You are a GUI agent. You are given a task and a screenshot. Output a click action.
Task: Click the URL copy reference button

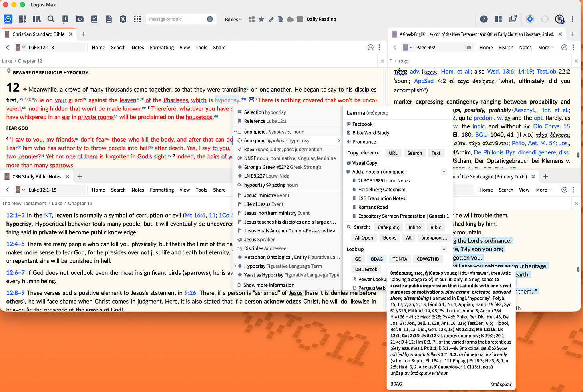click(393, 153)
